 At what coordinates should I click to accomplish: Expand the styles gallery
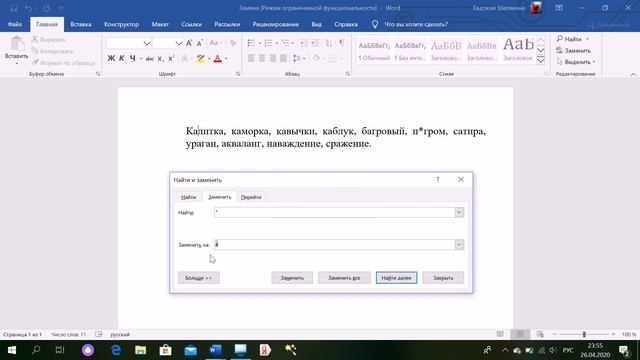(x=540, y=60)
